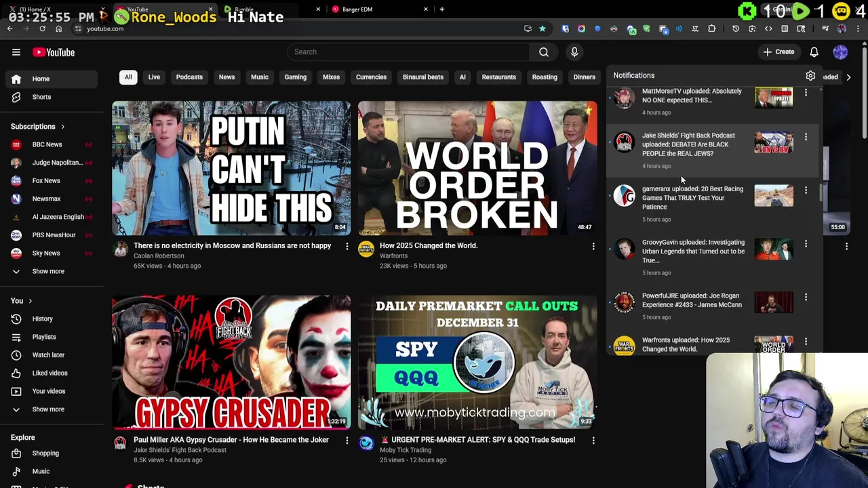Select the Binaural beats chip
The height and width of the screenshot is (488, 868).
coord(423,77)
